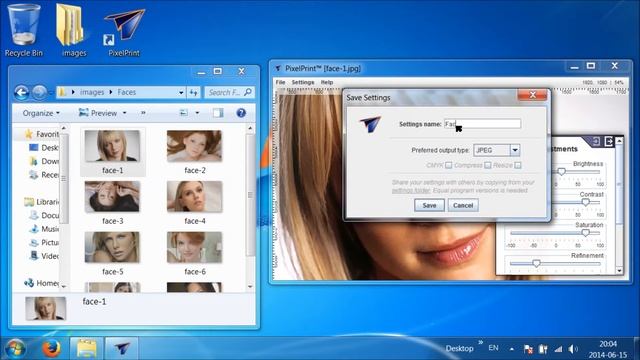
Task: Select Favorites in navigation pane
Action: pyautogui.click(x=42, y=134)
